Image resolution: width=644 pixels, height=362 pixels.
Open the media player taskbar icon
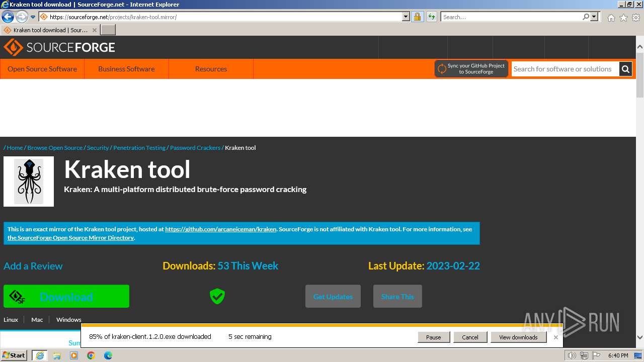click(x=74, y=355)
